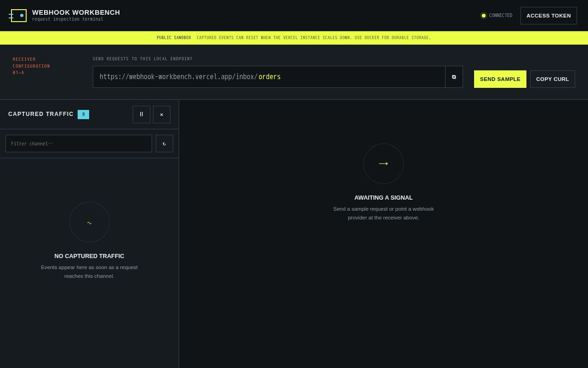Screen dimensions: 588x368
Task: Copy the endpoint URL with the copy icon
Action: [454, 77]
